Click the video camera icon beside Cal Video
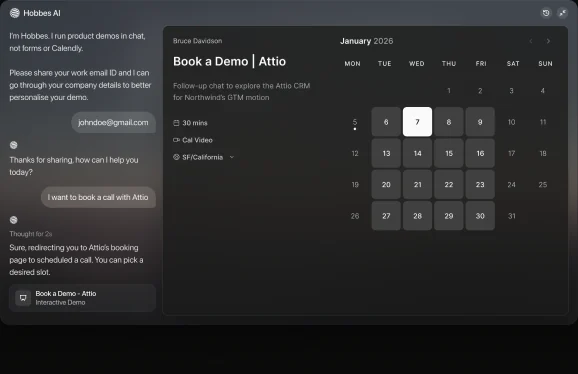 coord(176,140)
